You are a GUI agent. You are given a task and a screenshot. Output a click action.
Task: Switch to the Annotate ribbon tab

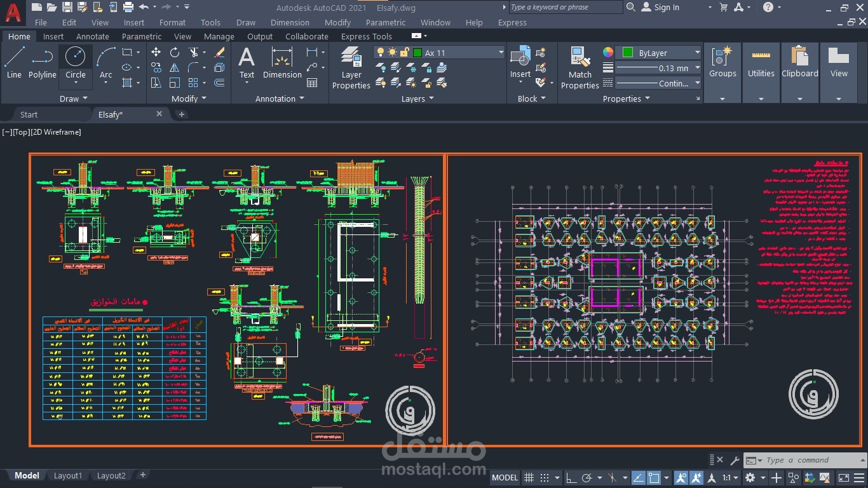pyautogui.click(x=93, y=36)
